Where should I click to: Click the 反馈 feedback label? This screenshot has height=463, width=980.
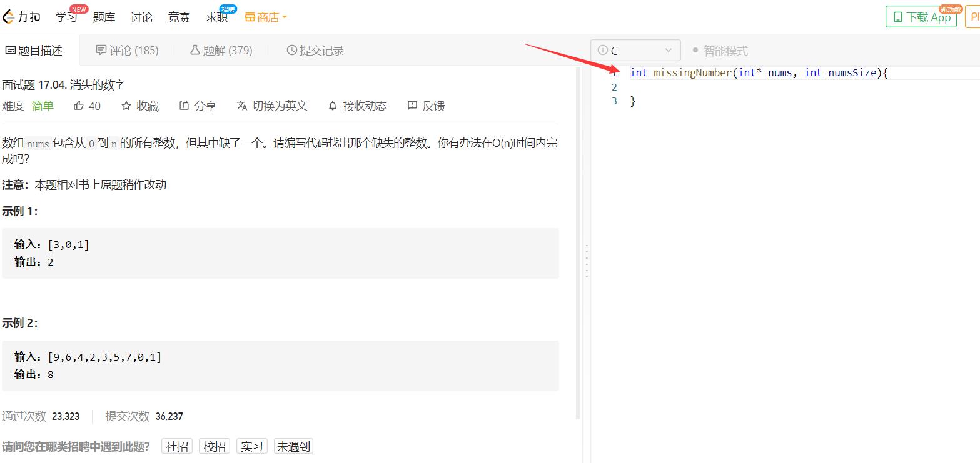(x=433, y=106)
